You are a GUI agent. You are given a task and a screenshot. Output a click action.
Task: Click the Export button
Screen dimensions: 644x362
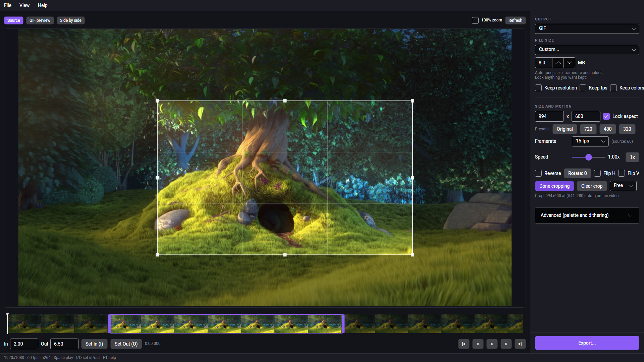[x=587, y=343]
